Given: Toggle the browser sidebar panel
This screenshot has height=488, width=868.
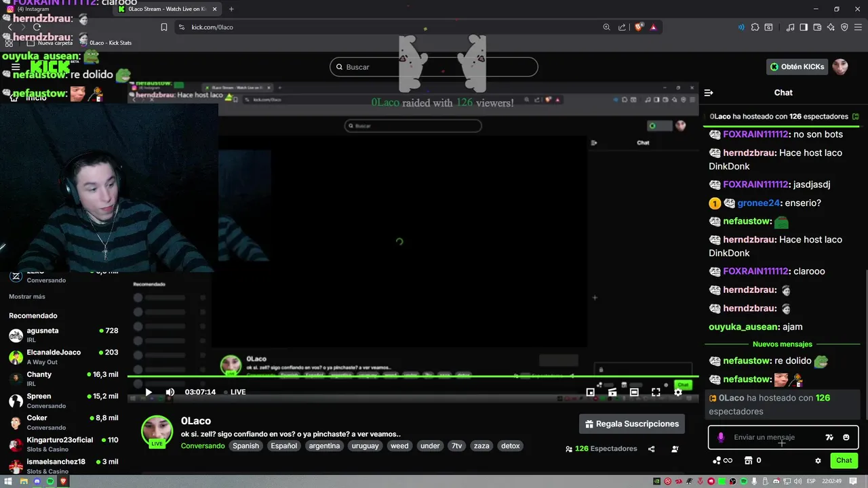Looking at the screenshot, I should 804,27.
